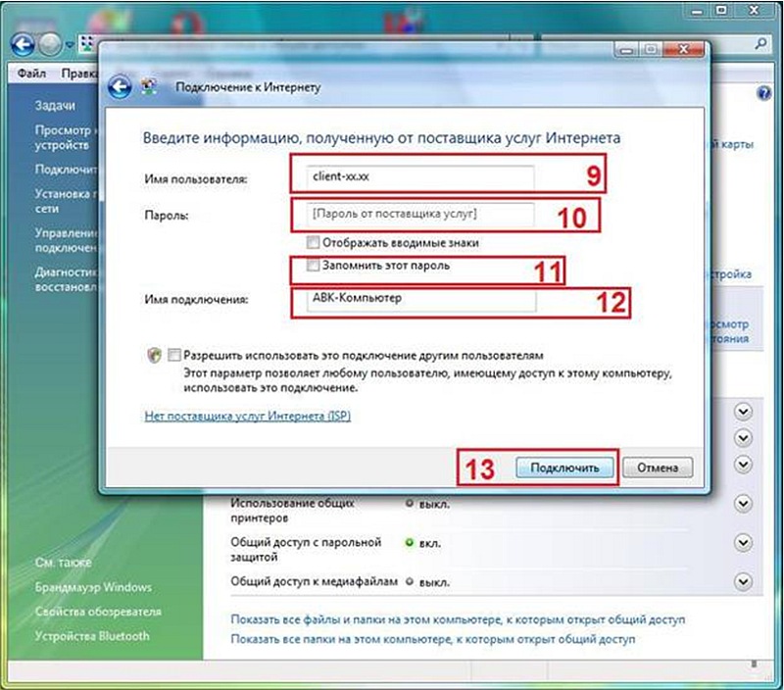Expand the 'Использование общих принтеров' section chevron
This screenshot has width=784, height=690.
tap(743, 503)
